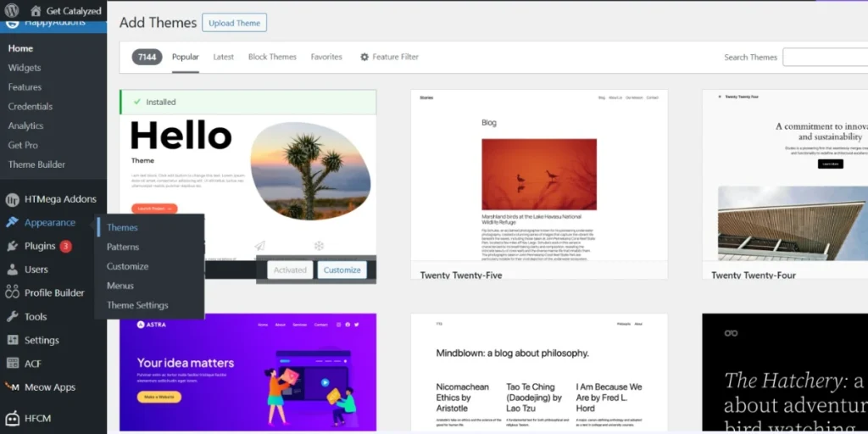
Task: Open the Twenty Twenty-Four theme thumbnail
Action: click(785, 175)
